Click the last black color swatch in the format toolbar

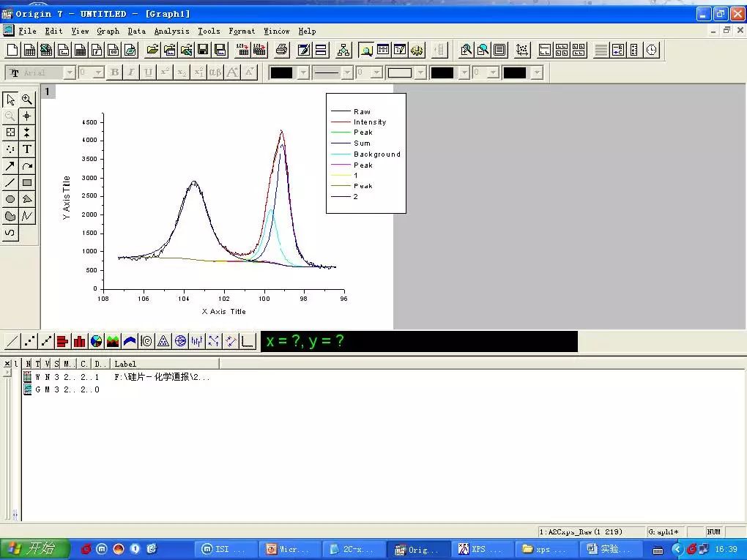515,72
